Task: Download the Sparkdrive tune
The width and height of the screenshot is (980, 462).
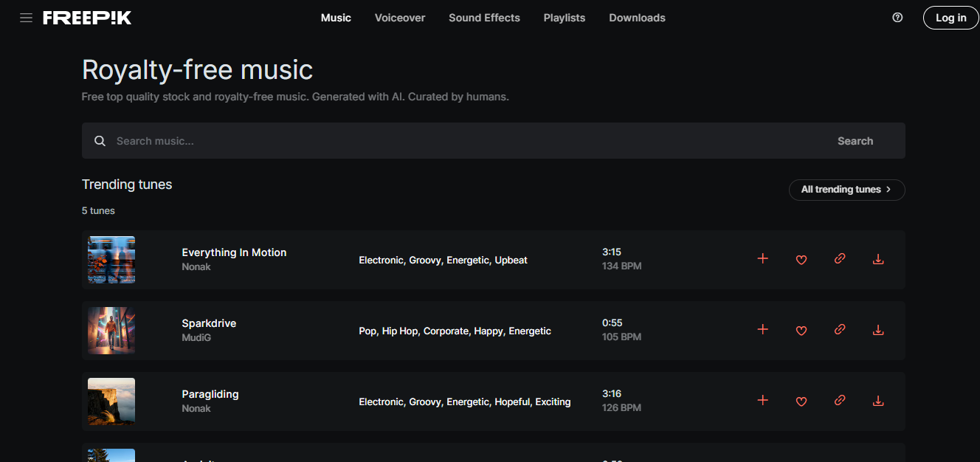Action: pos(878,330)
